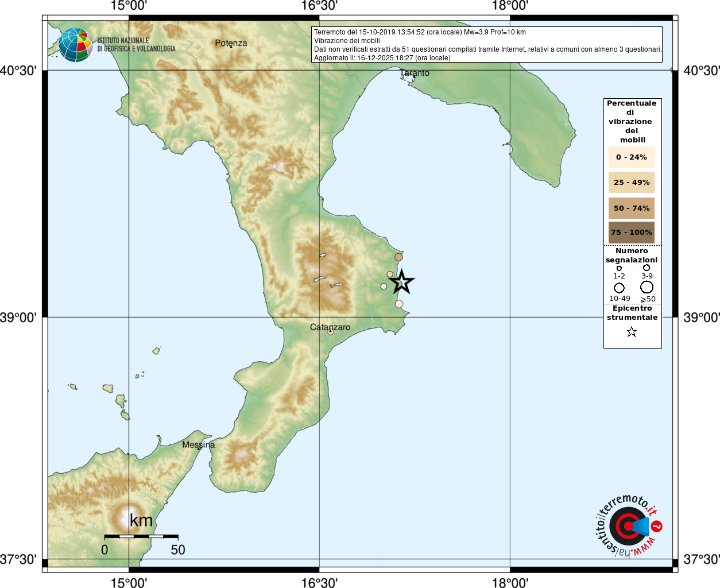Click the ≥50 reports circle in legend
The image size is (720, 588).
(647, 287)
